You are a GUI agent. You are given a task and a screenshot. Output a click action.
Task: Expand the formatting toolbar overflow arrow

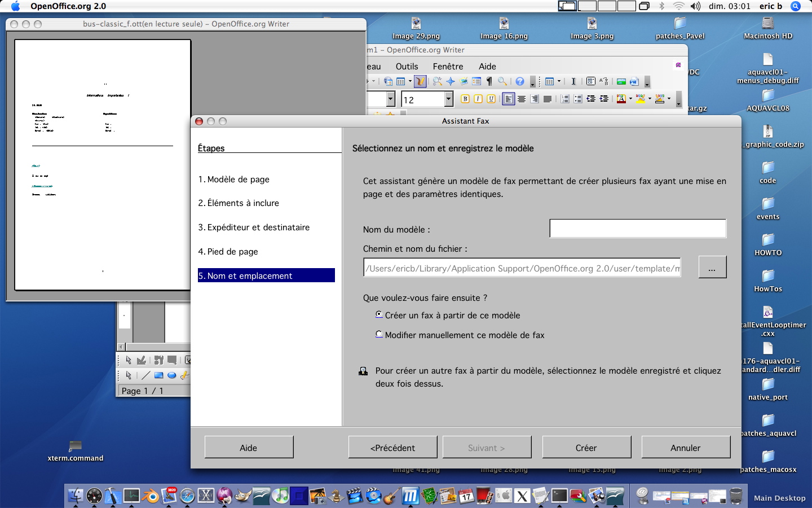(x=678, y=99)
